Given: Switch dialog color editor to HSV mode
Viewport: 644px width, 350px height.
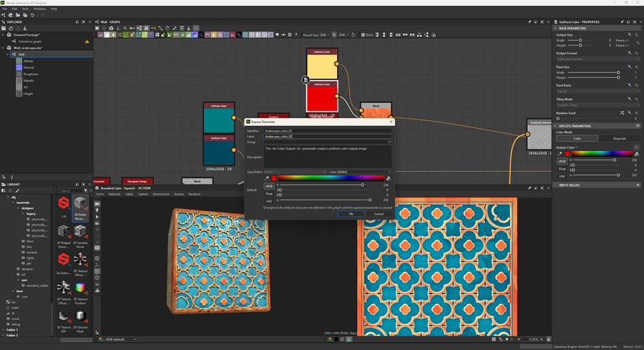Looking at the screenshot, I should tap(269, 201).
